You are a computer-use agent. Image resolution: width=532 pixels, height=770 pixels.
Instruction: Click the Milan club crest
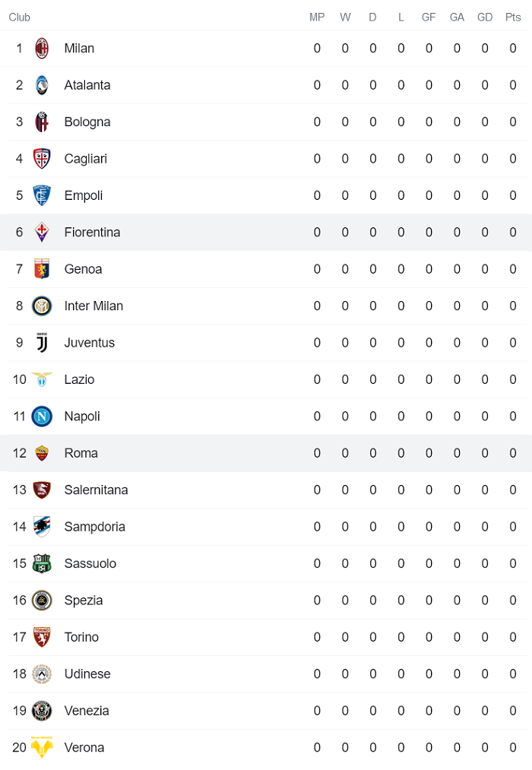[x=43, y=48]
